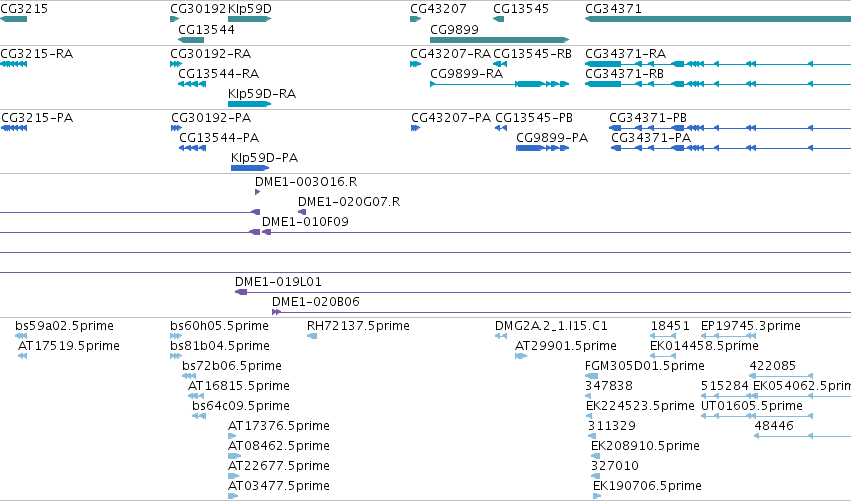Viewport: 851px width, 501px height.
Task: Click EST AT08462.5prime
Action: [x=278, y=446]
